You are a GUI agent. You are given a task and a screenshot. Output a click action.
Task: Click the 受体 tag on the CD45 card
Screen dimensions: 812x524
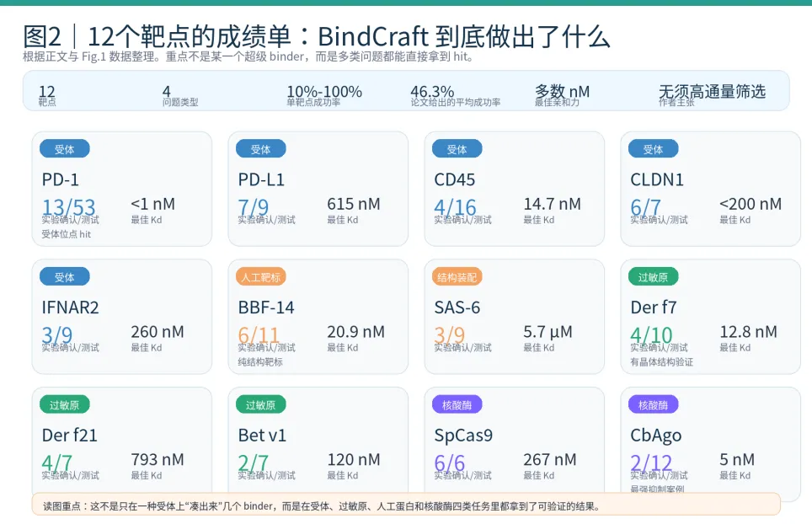(457, 149)
